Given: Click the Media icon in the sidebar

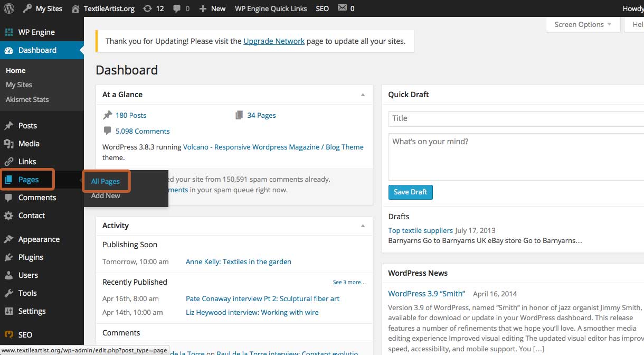Looking at the screenshot, I should coord(8,144).
